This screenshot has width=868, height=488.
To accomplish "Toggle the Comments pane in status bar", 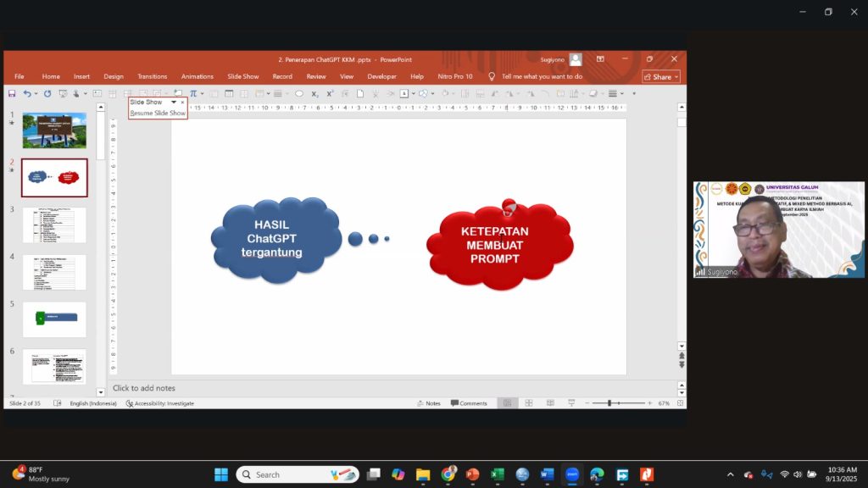I will [x=469, y=403].
